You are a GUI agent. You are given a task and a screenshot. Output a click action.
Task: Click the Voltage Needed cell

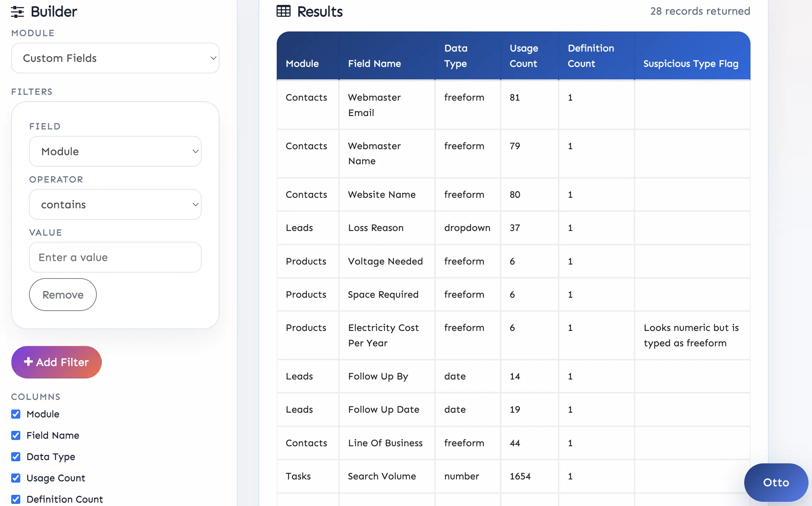tap(387, 261)
